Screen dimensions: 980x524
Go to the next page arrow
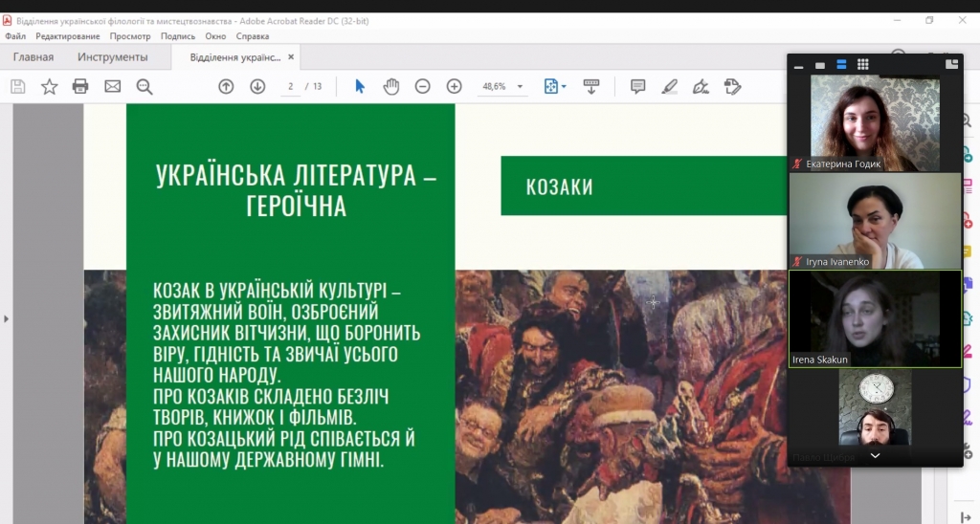click(x=257, y=87)
